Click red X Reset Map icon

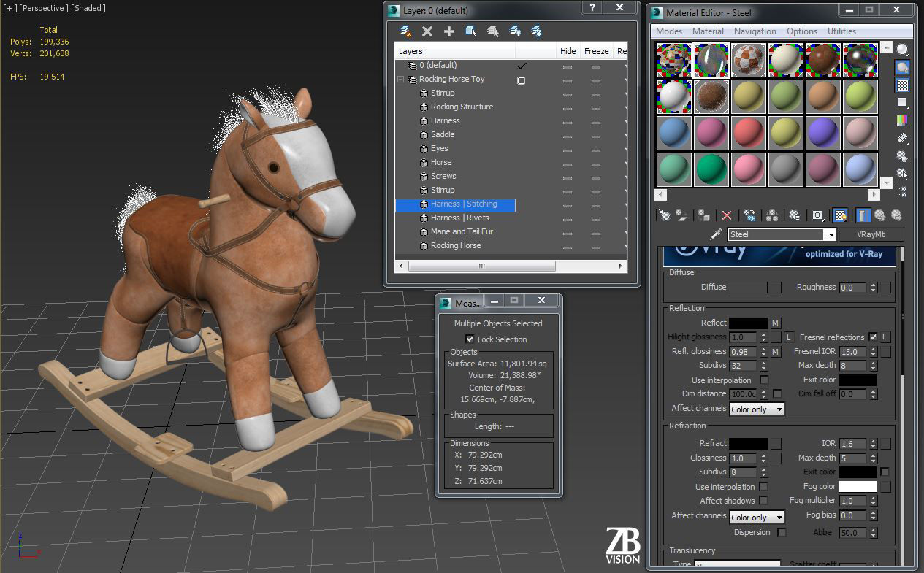(x=726, y=215)
